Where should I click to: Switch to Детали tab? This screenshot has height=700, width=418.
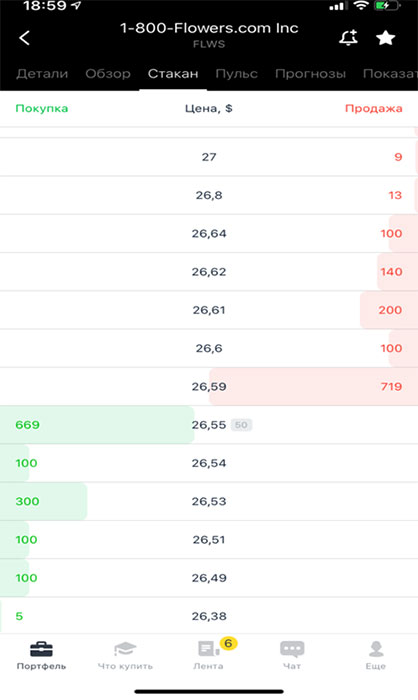coord(42,74)
